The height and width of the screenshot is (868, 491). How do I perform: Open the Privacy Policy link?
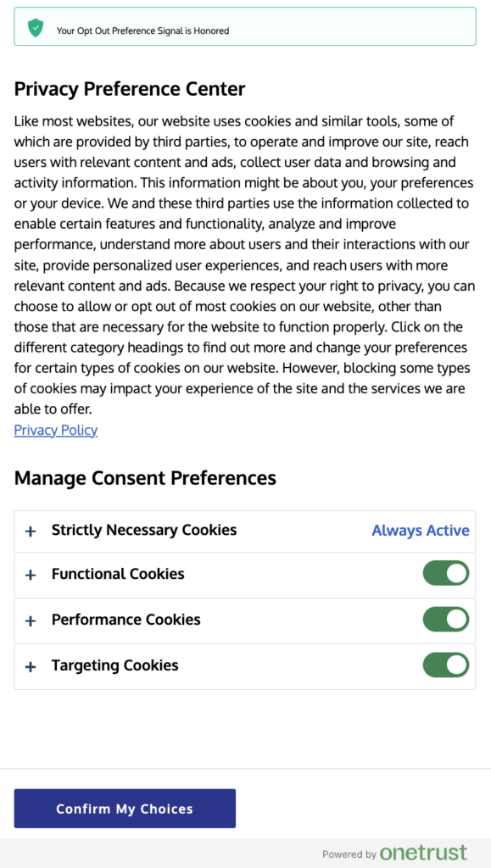click(55, 430)
